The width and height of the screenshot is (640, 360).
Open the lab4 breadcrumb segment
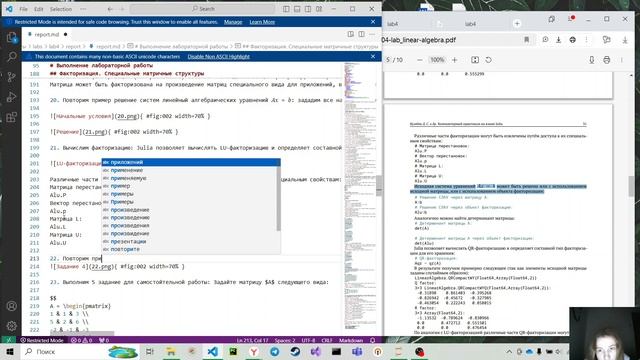click(54, 47)
